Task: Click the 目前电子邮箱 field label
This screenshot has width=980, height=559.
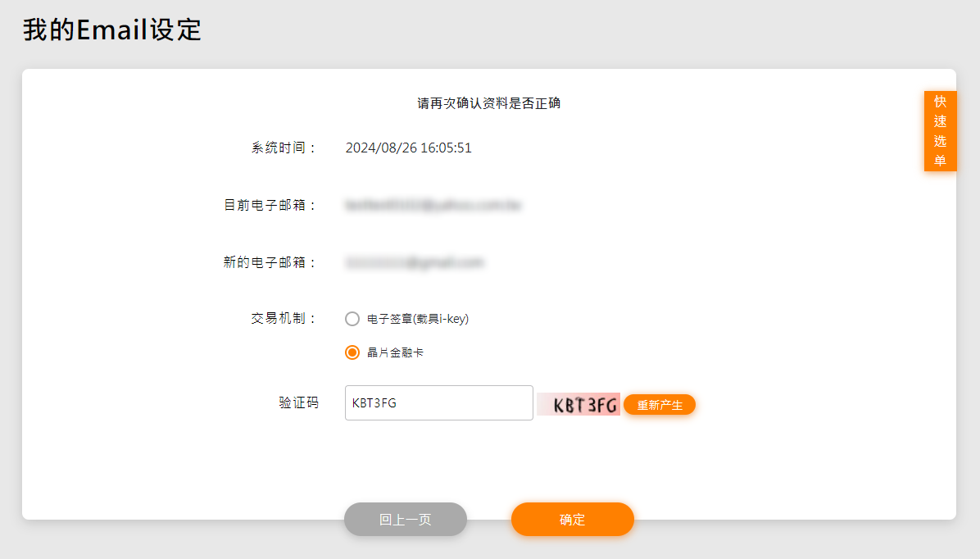Action: [270, 205]
